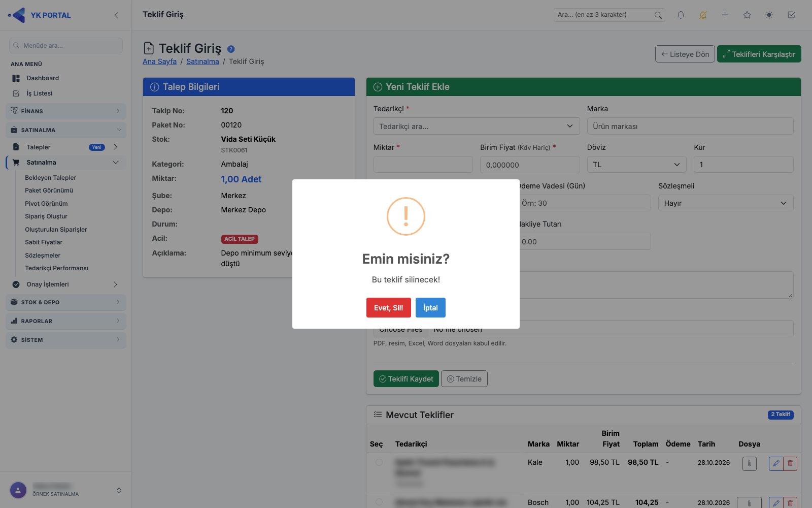
Task: Expand the STOK & DEPO section
Action: pyautogui.click(x=66, y=302)
